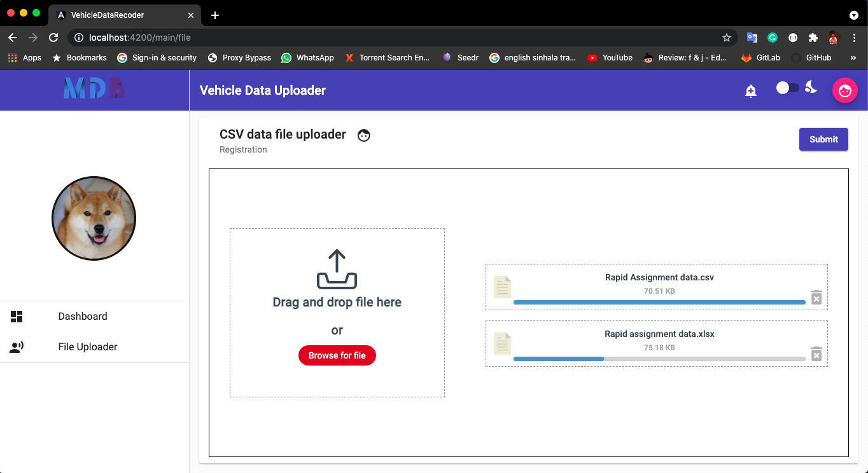
Task: Click the upload tray icon
Action: tap(337, 270)
